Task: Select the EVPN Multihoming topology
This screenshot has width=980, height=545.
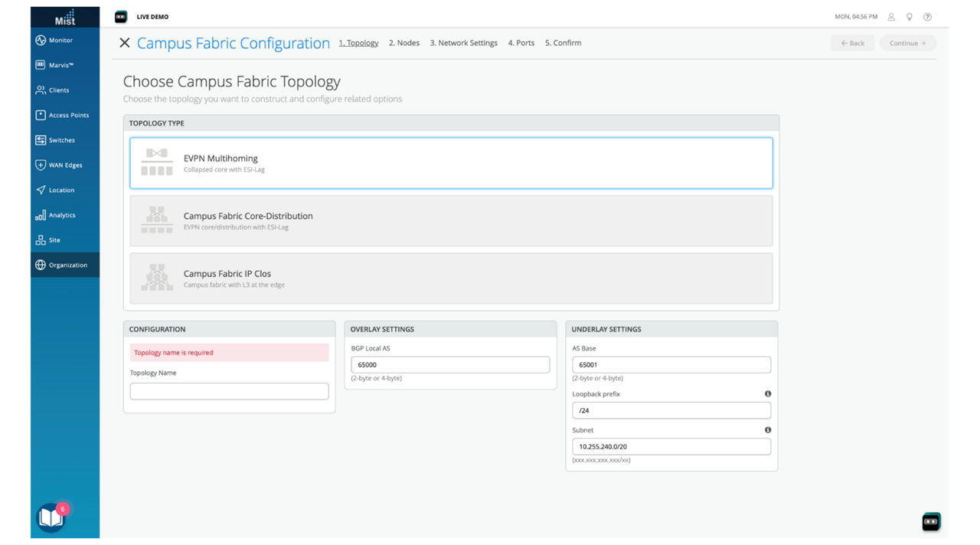Action: pos(452,162)
